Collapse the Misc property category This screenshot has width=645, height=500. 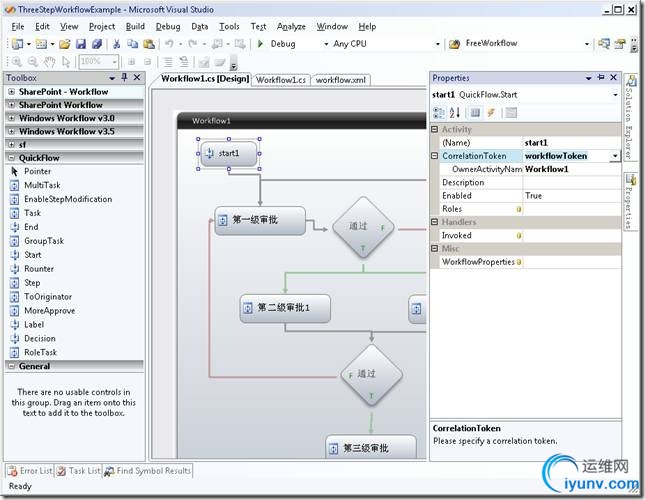pos(434,248)
